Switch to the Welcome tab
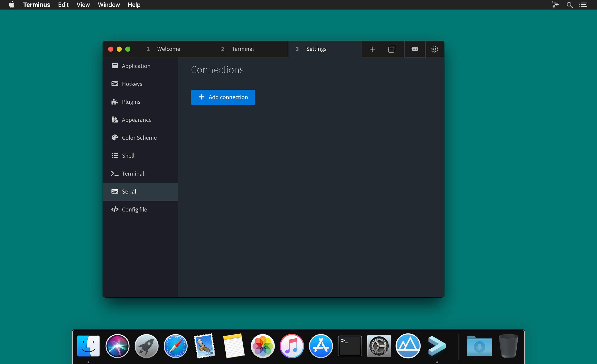This screenshot has width=597, height=364. click(x=168, y=48)
